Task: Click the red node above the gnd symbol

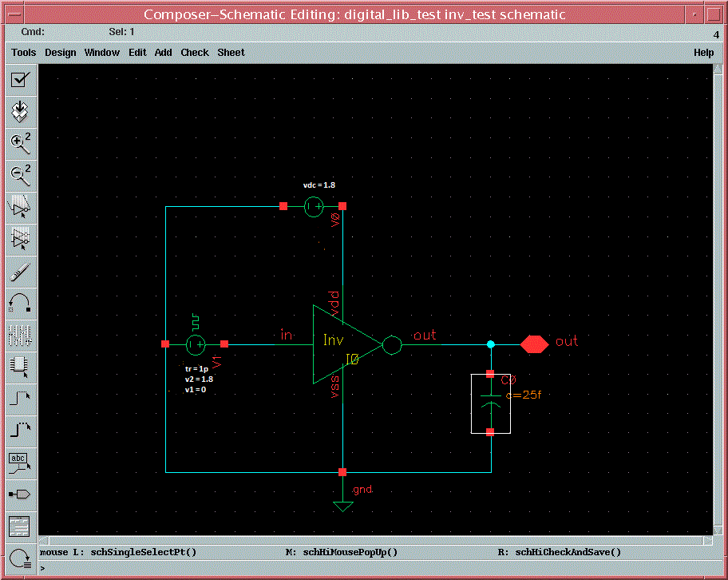Action: pyautogui.click(x=342, y=472)
